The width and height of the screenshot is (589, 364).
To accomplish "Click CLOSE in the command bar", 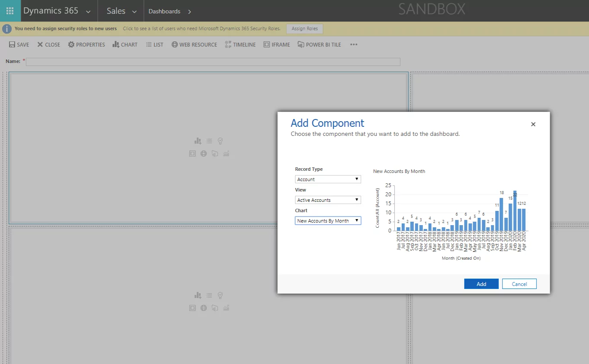I will (49, 44).
